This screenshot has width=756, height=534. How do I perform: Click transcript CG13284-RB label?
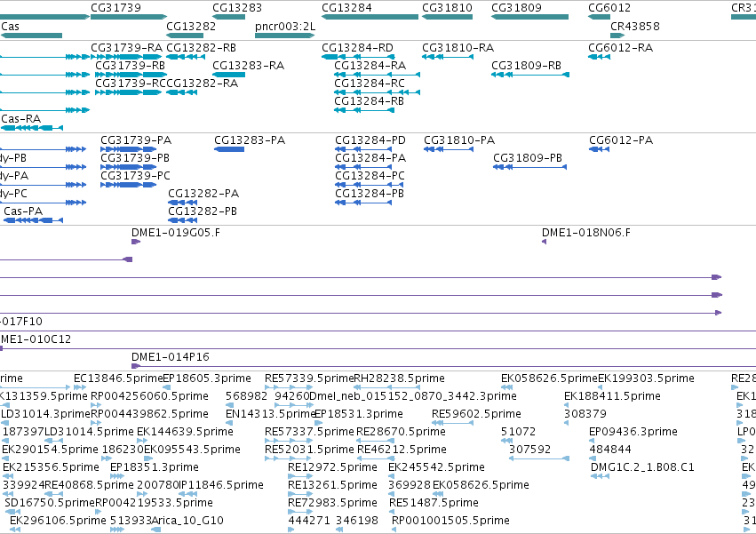tap(369, 101)
